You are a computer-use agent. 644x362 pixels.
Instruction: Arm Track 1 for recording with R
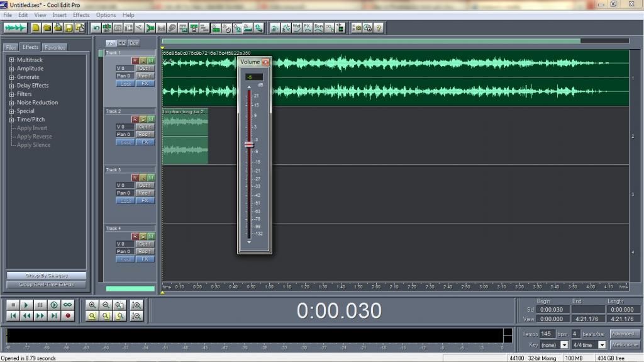[x=135, y=60]
